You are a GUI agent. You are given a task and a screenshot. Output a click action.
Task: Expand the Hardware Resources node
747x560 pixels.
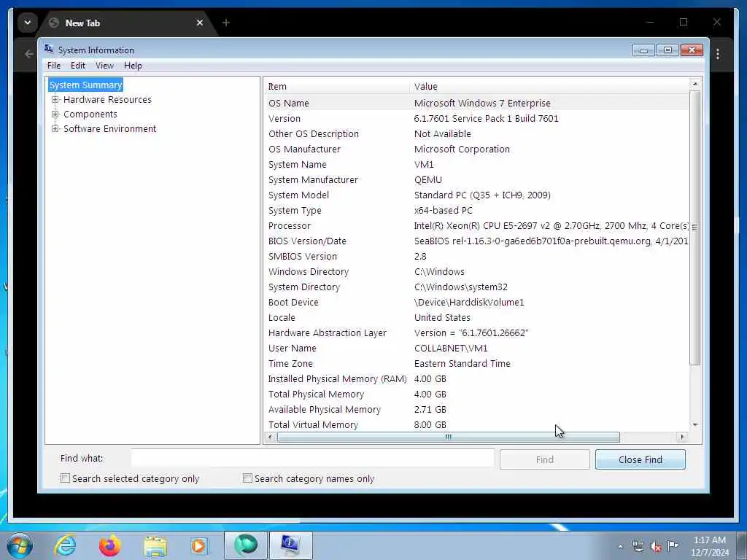tap(55, 99)
